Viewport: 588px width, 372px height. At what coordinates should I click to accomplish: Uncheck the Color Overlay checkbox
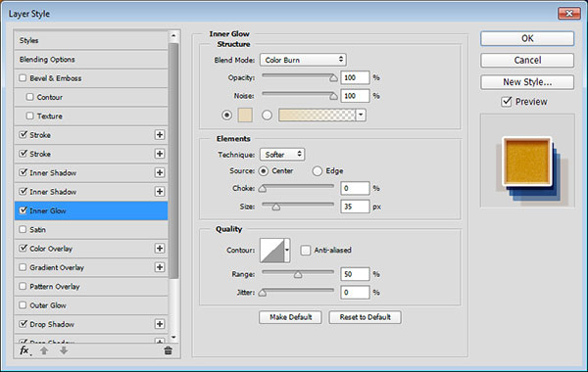click(x=23, y=248)
